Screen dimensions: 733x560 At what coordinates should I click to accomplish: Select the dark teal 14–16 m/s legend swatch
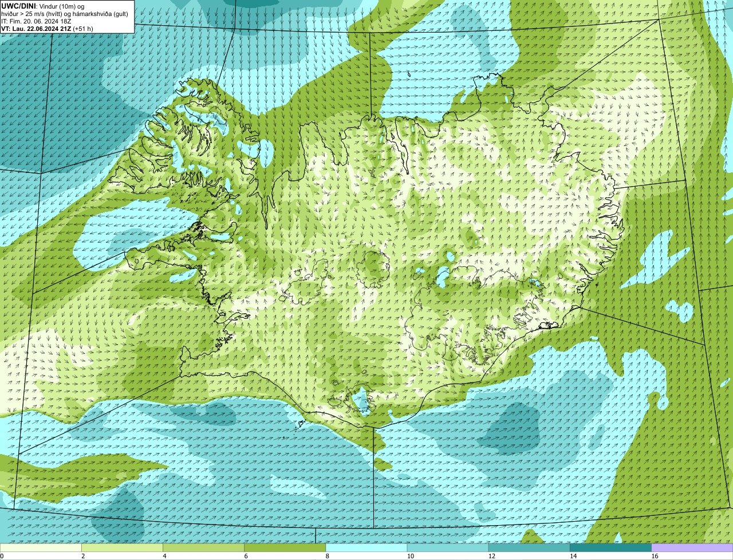(x=610, y=548)
